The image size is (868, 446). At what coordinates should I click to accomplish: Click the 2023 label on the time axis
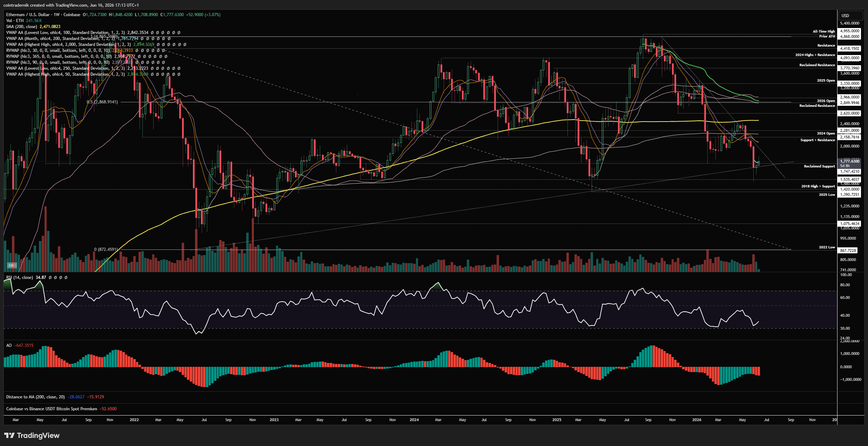tap(274, 420)
